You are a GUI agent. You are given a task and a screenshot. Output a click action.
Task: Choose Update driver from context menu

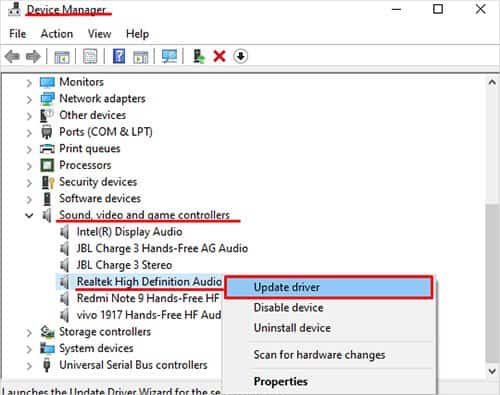[x=329, y=287]
